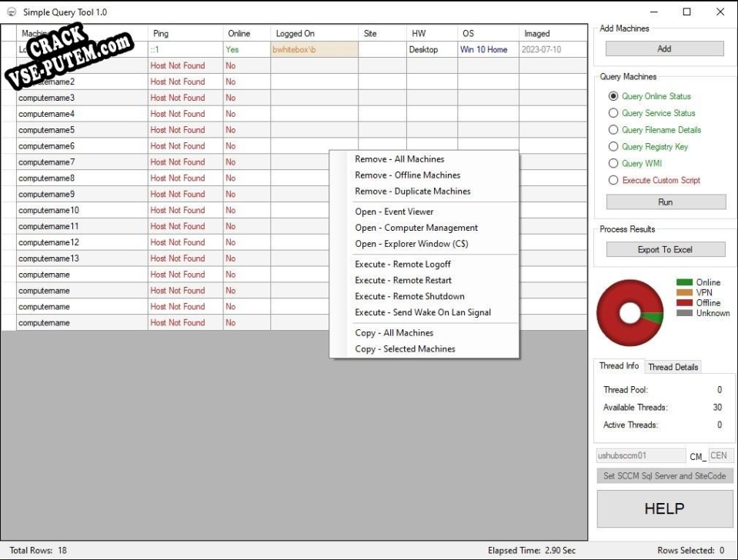Viewport: 738px width, 560px height.
Task: Select Execute - Remote Restart menu entry
Action: [402, 280]
